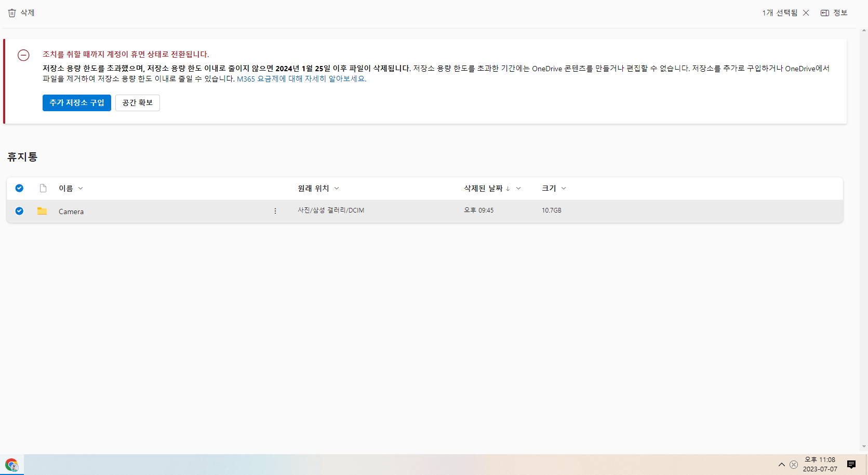Uncheck the Camera folder row checkbox

19,211
